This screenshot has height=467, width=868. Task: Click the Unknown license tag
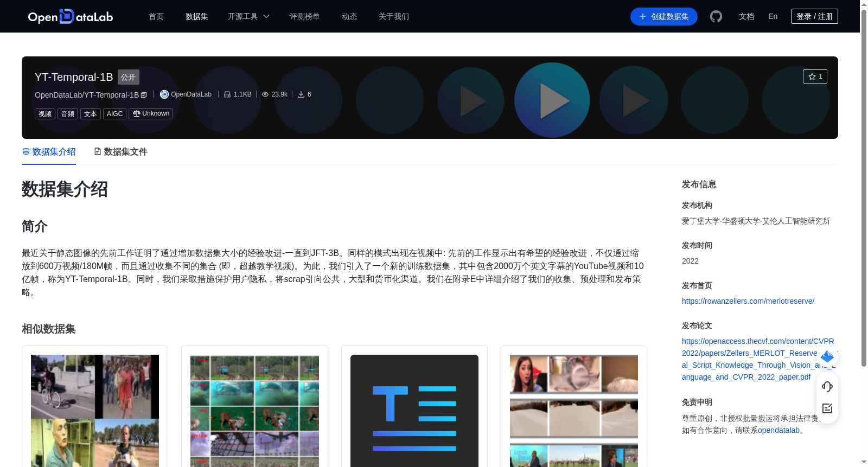tap(151, 113)
